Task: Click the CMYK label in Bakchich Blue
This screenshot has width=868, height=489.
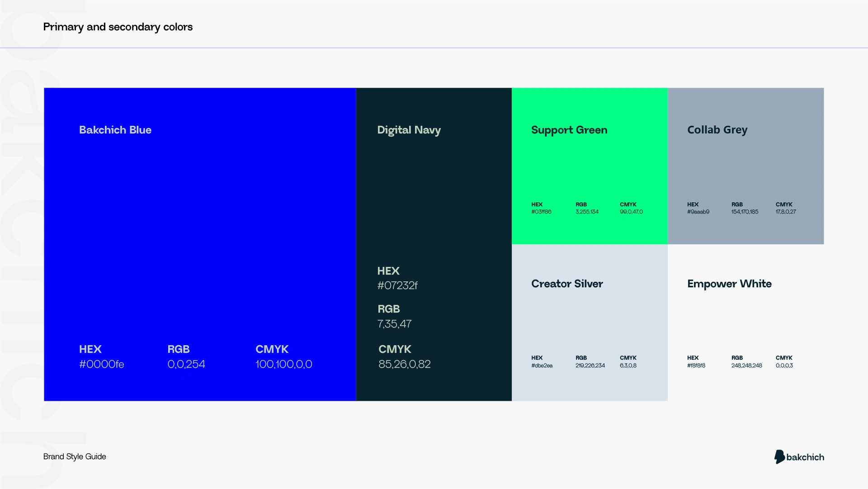Action: tap(272, 349)
